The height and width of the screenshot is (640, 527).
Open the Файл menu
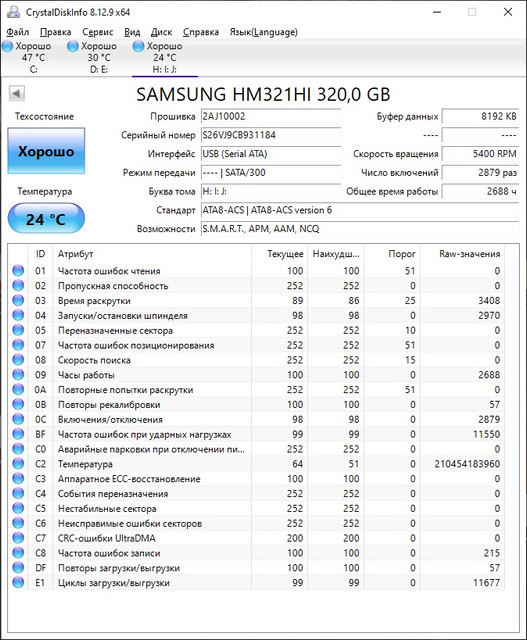pyautogui.click(x=18, y=32)
